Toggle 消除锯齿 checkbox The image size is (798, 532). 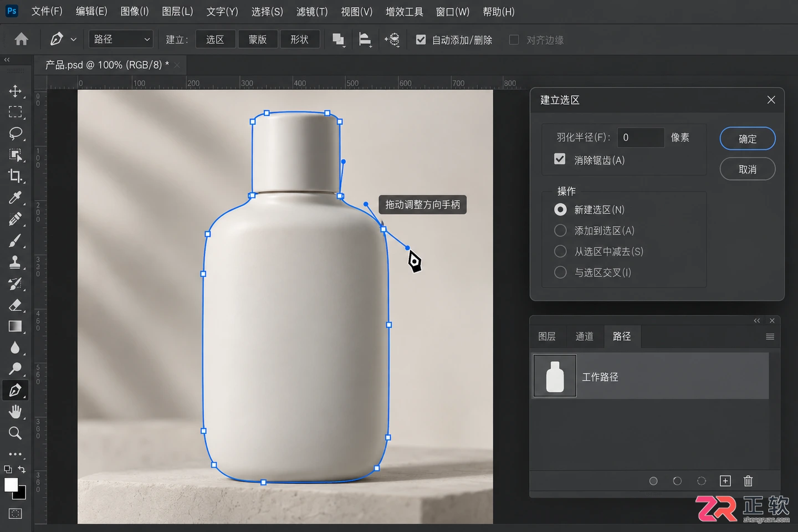[x=560, y=160]
